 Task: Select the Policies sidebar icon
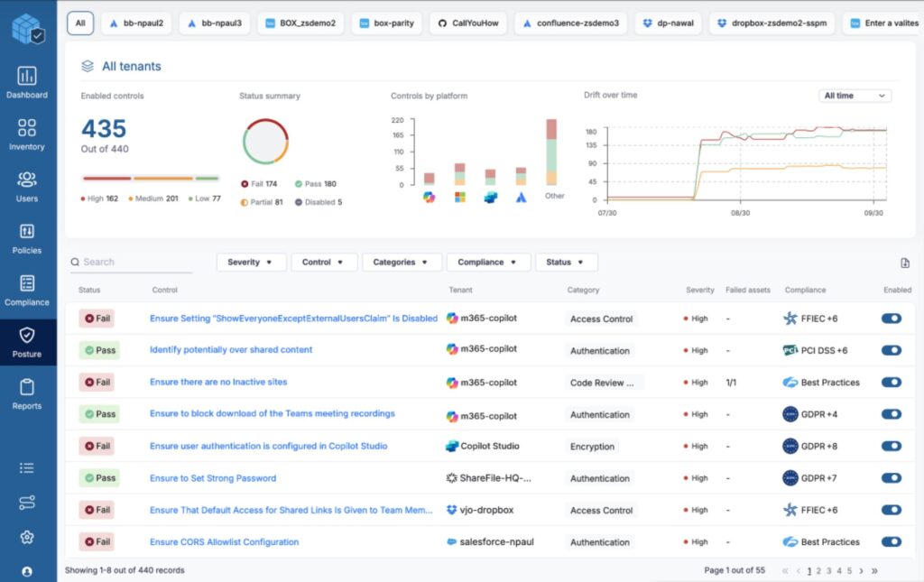[x=27, y=232]
